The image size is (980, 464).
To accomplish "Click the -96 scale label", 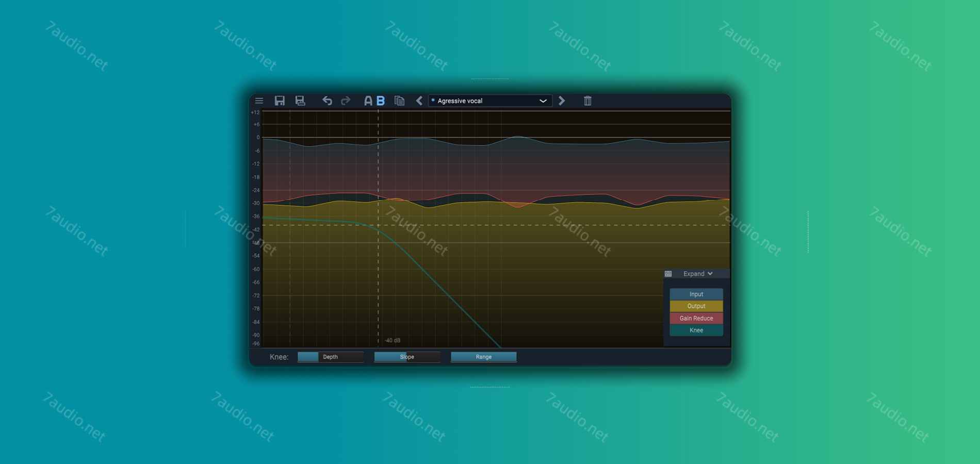I will tap(256, 343).
